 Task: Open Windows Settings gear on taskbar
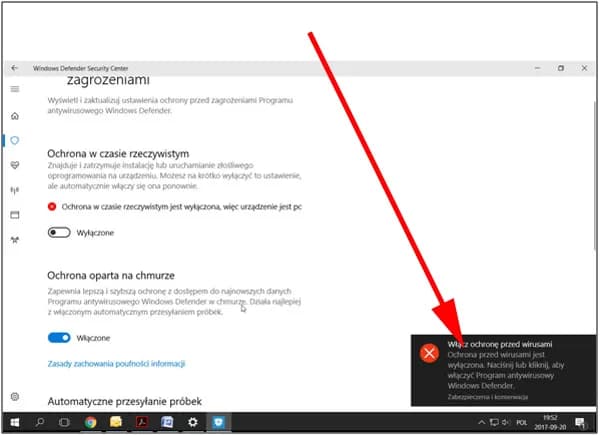click(x=193, y=422)
